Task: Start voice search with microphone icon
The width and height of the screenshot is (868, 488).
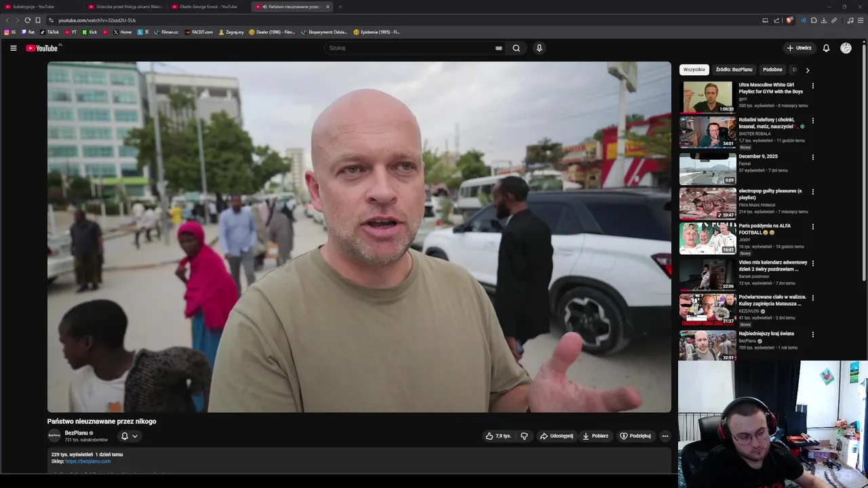Action: (x=539, y=48)
